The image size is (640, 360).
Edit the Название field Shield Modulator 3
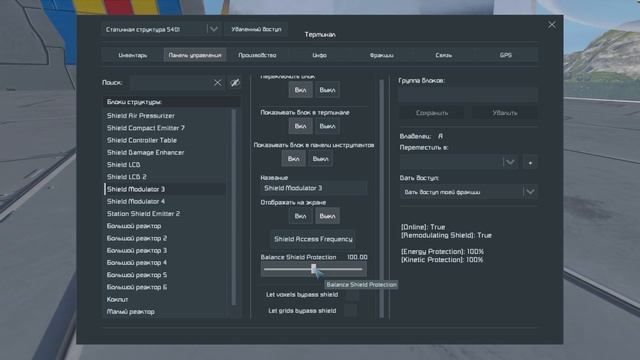(314, 188)
